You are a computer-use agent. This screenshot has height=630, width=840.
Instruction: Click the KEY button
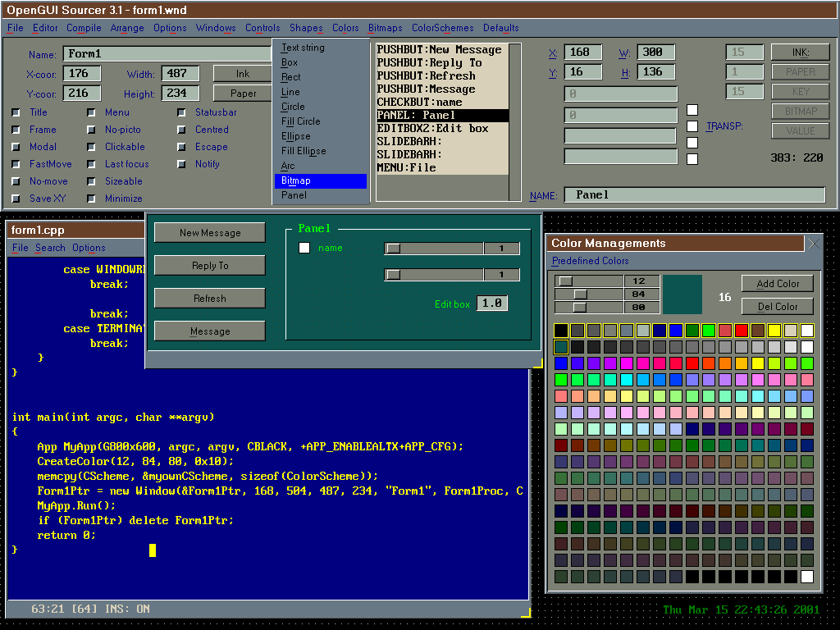click(x=801, y=92)
